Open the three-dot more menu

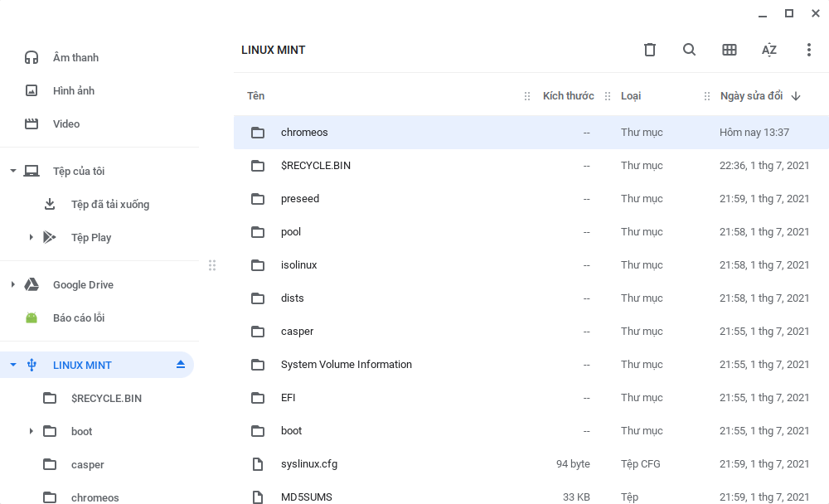(809, 50)
